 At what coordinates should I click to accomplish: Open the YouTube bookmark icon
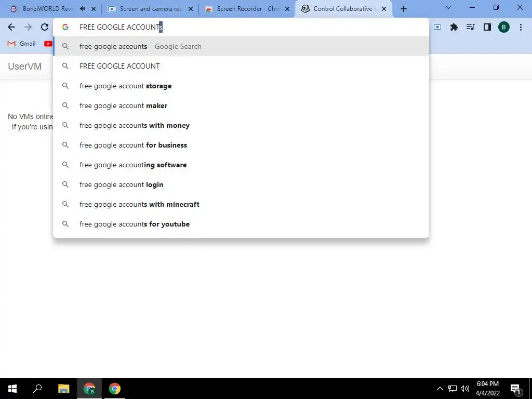pyautogui.click(x=48, y=44)
